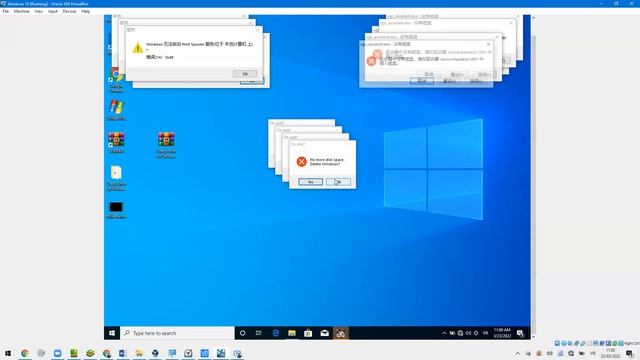Viewport: 640px width, 360px height.
Task: Select the left WinRAR archive on desktop
Action: [116, 142]
